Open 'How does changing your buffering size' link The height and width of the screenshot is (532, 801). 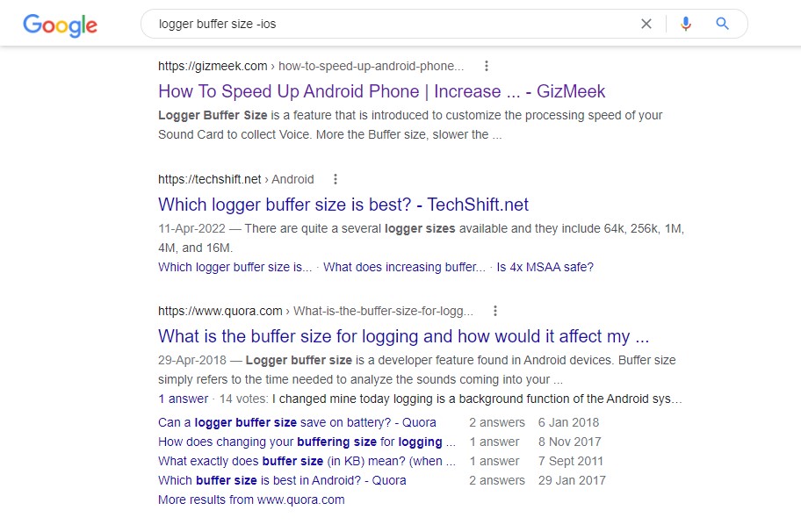[x=307, y=442]
